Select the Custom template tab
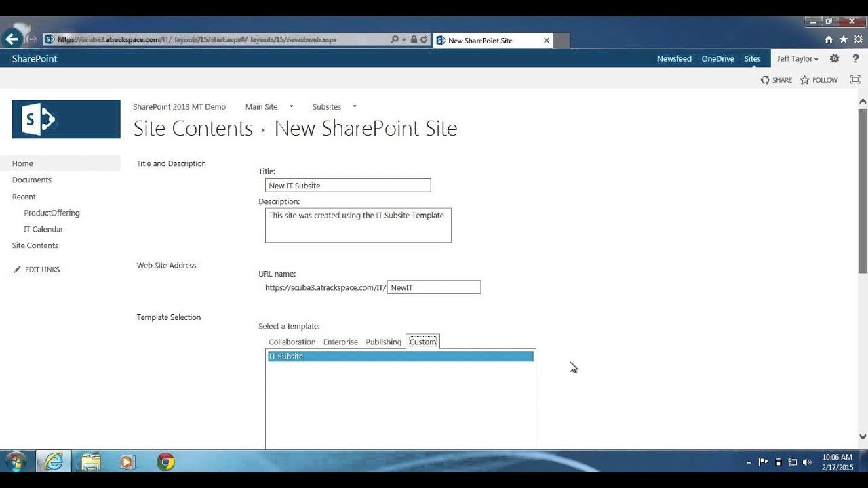The image size is (868, 488). click(422, 342)
